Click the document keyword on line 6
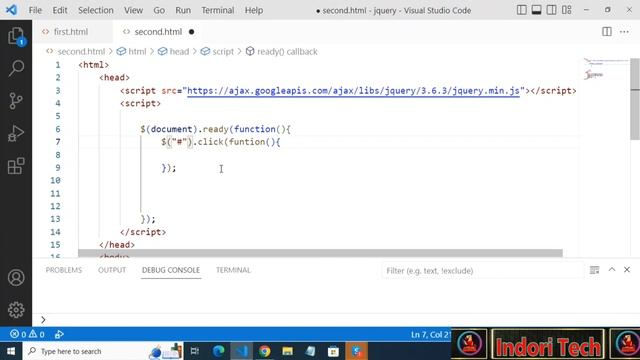 coord(171,129)
